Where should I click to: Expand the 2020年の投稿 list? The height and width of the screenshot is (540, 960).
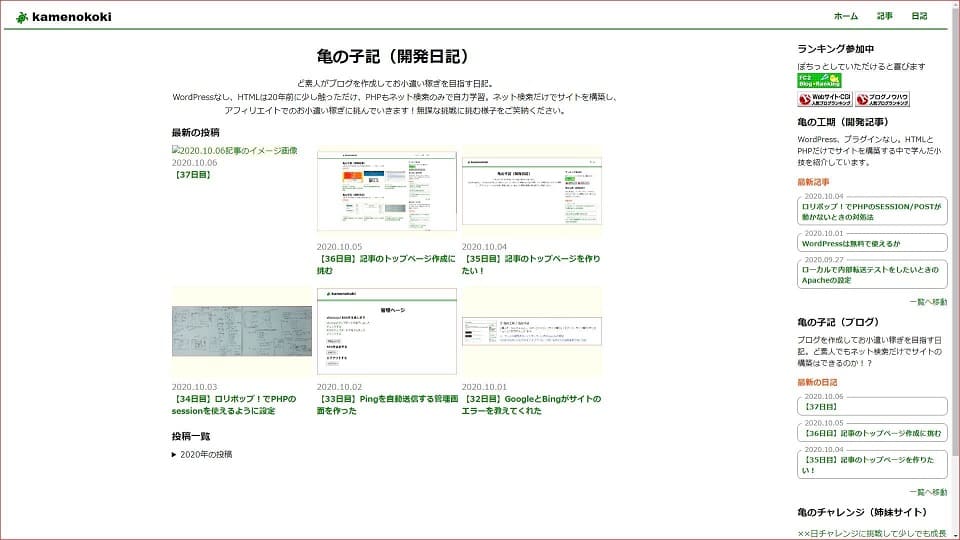point(201,454)
